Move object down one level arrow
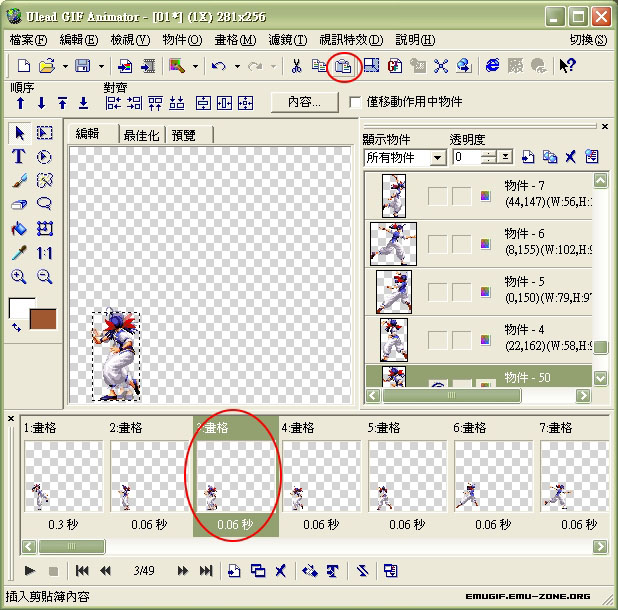618x610 pixels. point(41,103)
